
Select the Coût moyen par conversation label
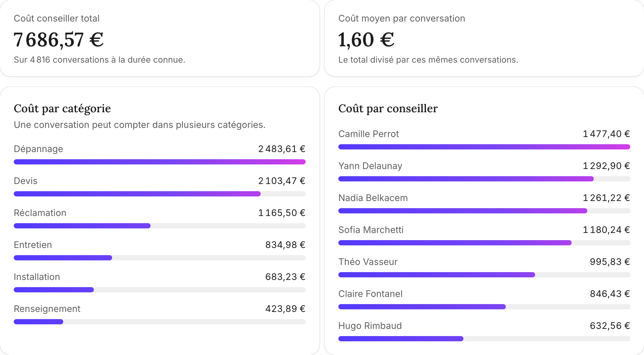(402, 18)
